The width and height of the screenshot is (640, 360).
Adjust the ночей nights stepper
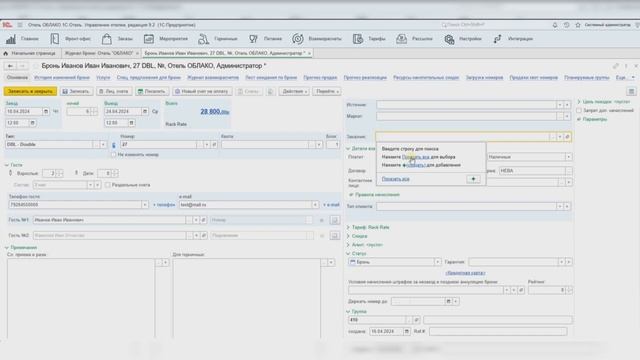coord(94,111)
